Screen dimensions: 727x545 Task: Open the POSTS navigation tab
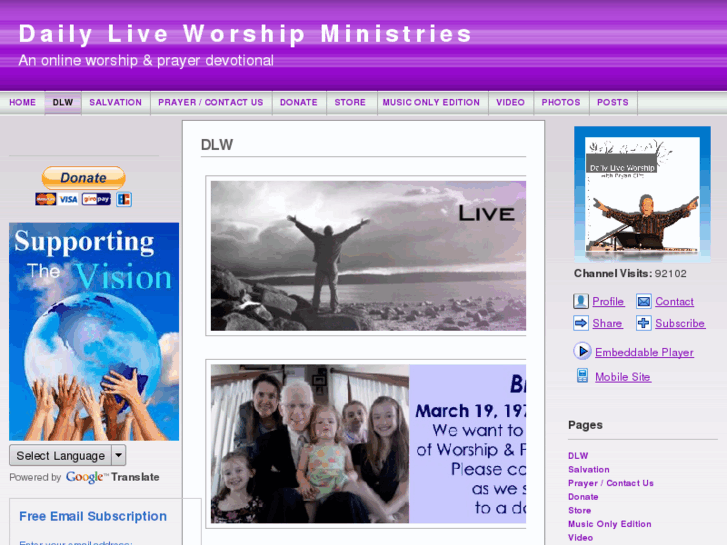(613, 103)
